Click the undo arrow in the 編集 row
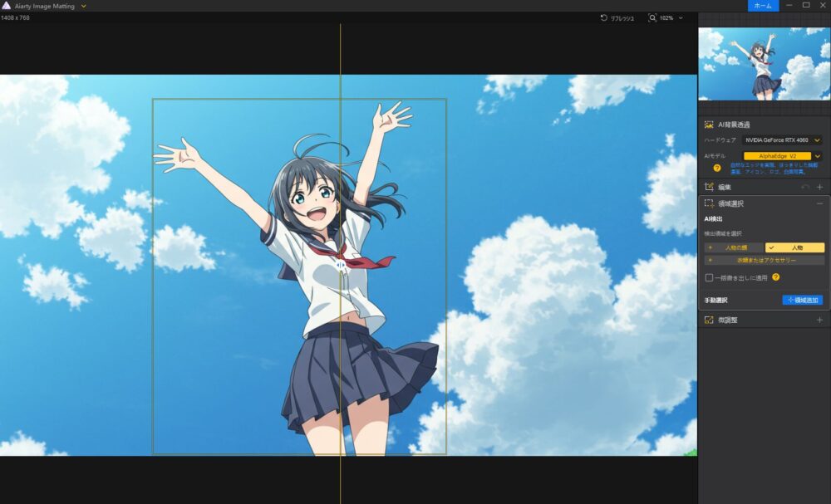831x504 pixels. pos(805,187)
